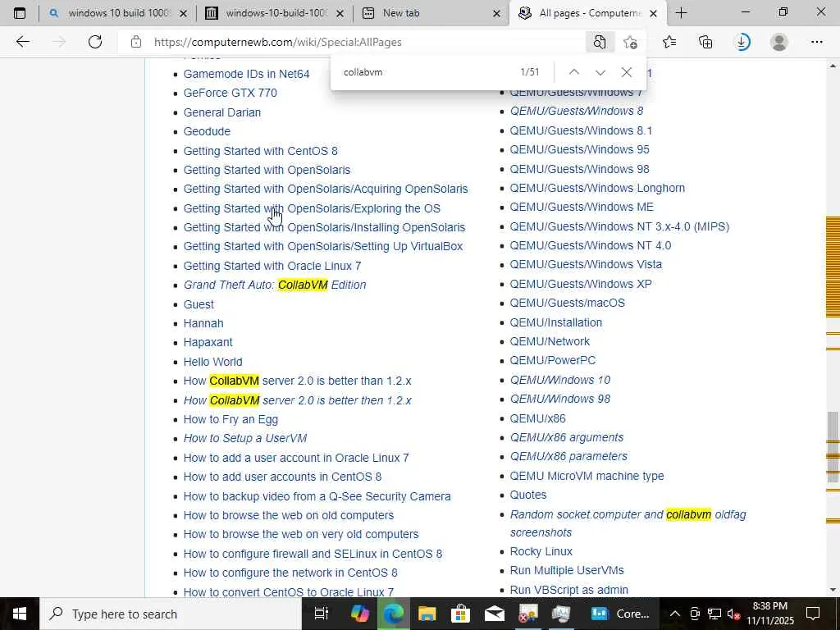Add a new browser tab
The image size is (840, 630).
(x=682, y=13)
